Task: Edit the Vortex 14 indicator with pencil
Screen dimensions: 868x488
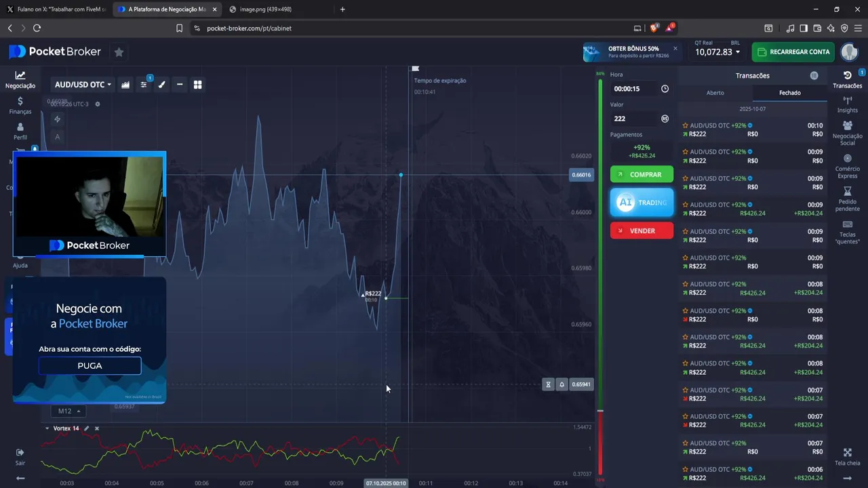Action: click(x=87, y=428)
